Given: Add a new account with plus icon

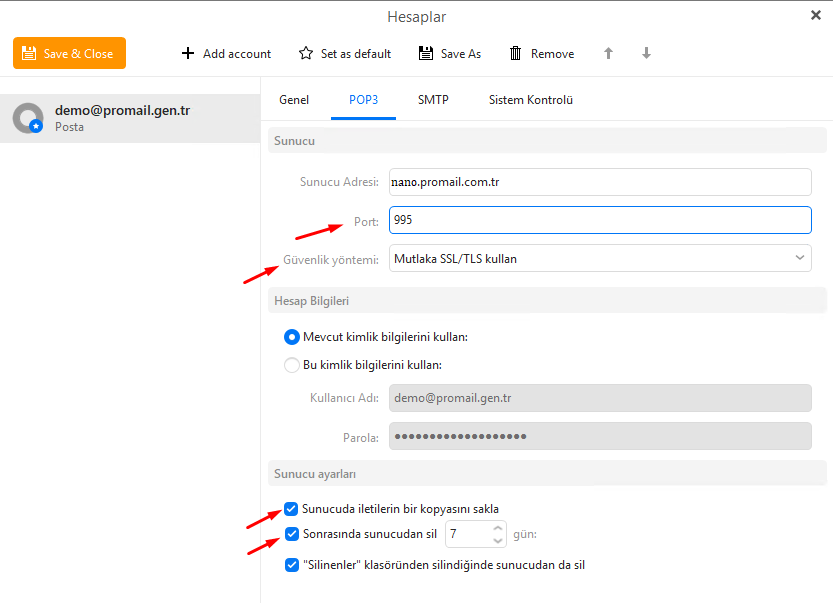Looking at the screenshot, I should coord(188,53).
